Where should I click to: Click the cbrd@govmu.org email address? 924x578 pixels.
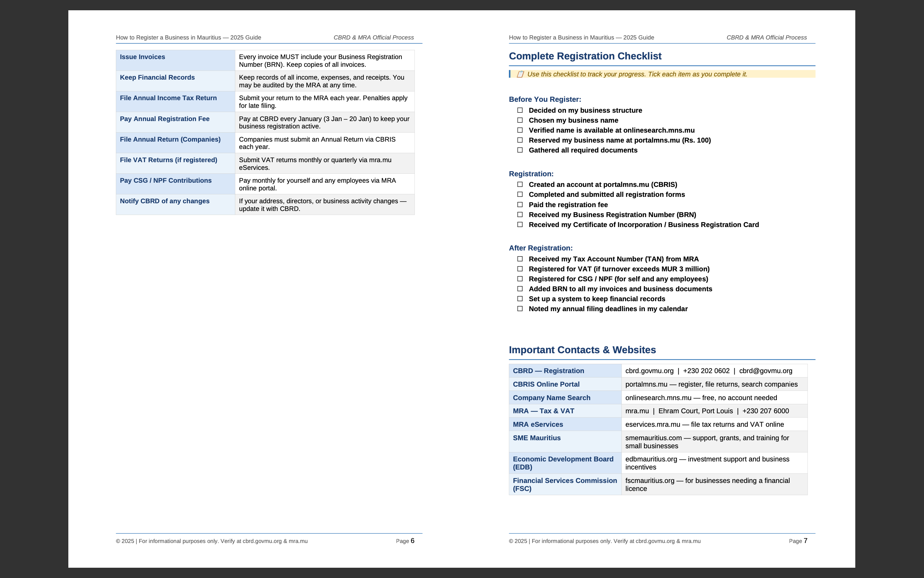[x=766, y=371]
